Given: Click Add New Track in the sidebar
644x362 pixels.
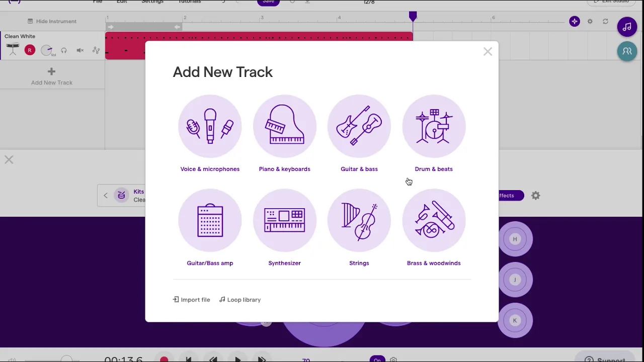Looking at the screenshot, I should (51, 76).
